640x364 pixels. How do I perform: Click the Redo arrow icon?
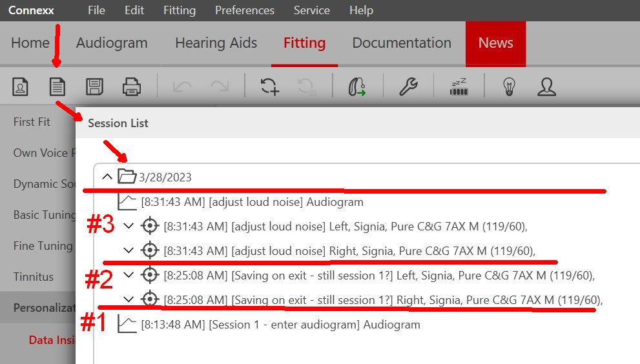click(220, 86)
